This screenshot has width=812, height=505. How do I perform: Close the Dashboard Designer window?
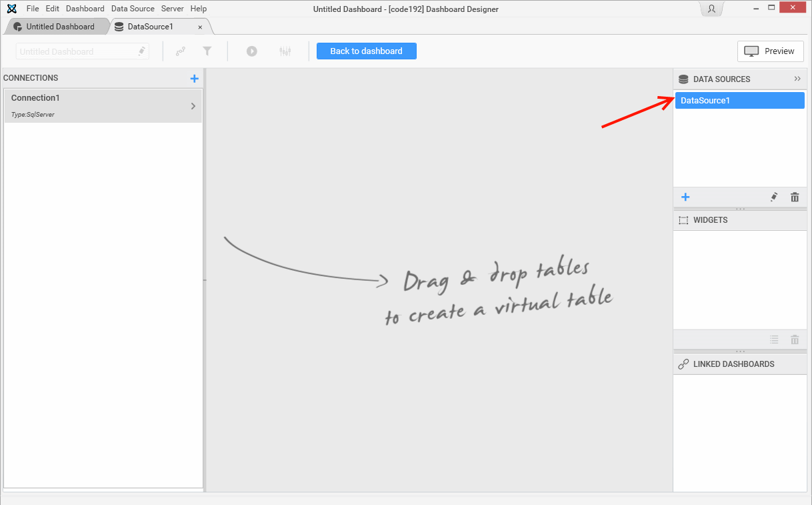(794, 7)
